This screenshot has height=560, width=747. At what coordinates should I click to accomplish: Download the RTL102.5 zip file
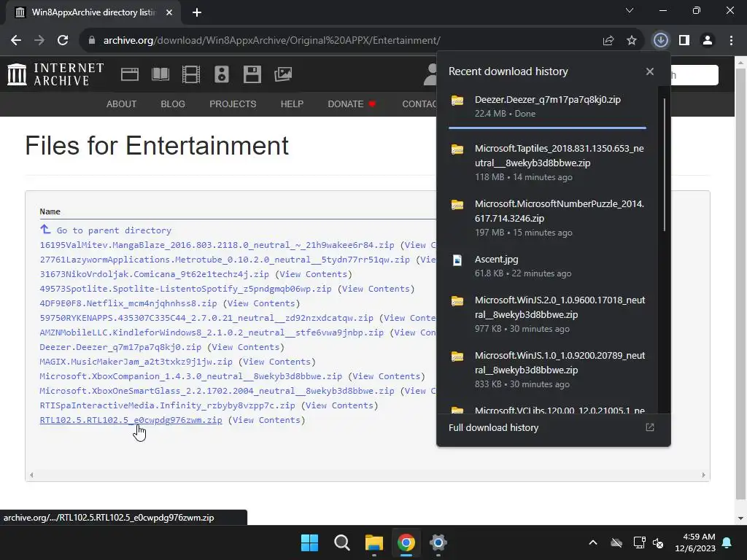131,420
